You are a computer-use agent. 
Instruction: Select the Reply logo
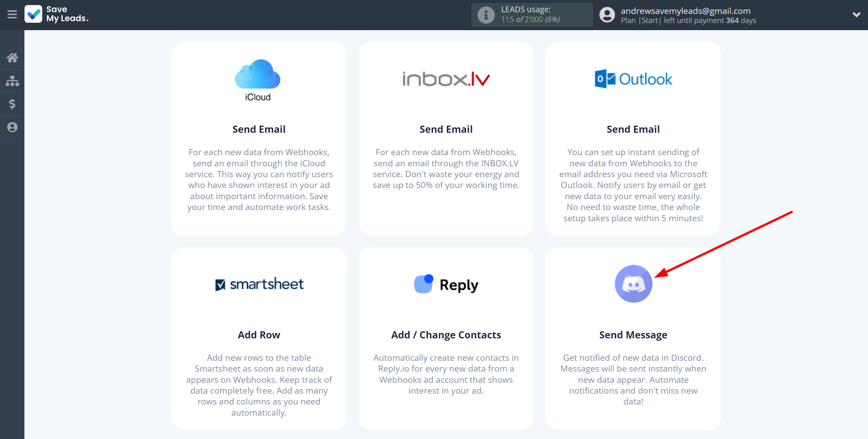pyautogui.click(x=446, y=284)
